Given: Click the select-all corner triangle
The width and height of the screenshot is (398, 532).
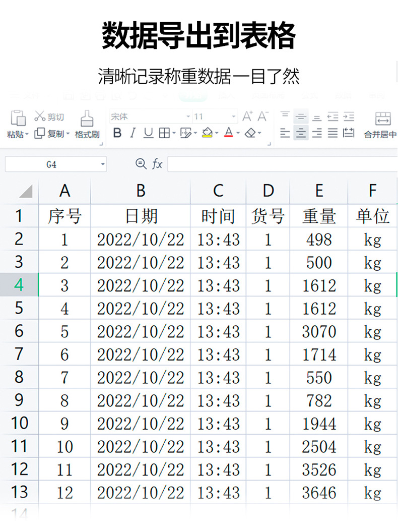Looking at the screenshot, I should click(x=26, y=191).
